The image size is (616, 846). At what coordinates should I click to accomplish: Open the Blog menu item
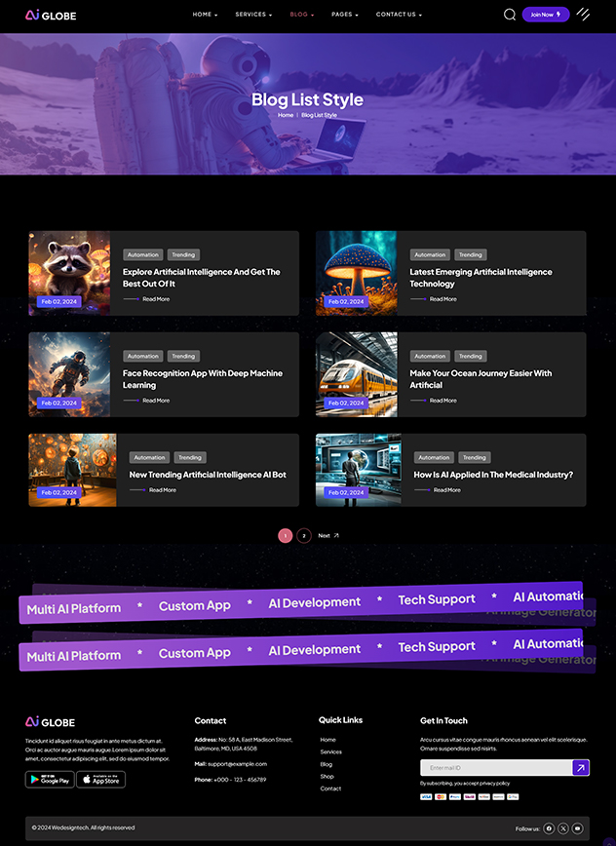(x=301, y=15)
